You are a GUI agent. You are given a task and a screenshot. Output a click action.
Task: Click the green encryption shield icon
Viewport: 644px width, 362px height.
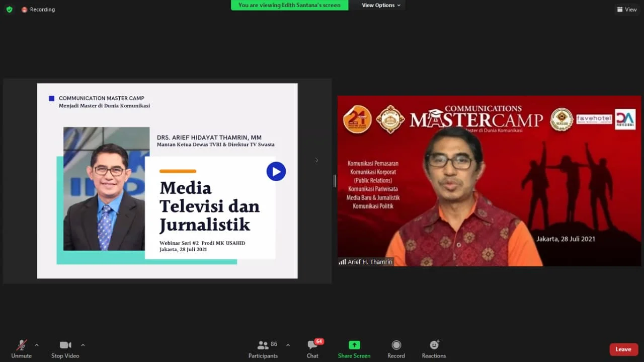pyautogui.click(x=9, y=10)
